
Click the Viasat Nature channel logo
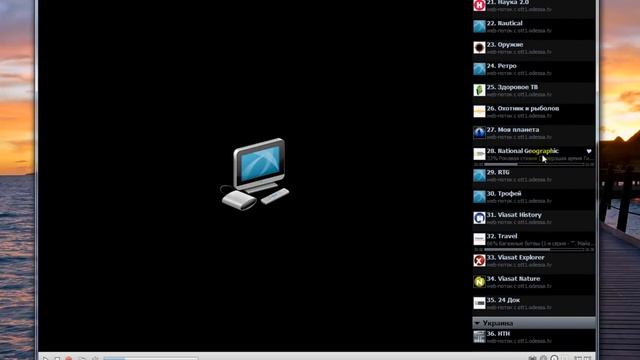point(479,282)
